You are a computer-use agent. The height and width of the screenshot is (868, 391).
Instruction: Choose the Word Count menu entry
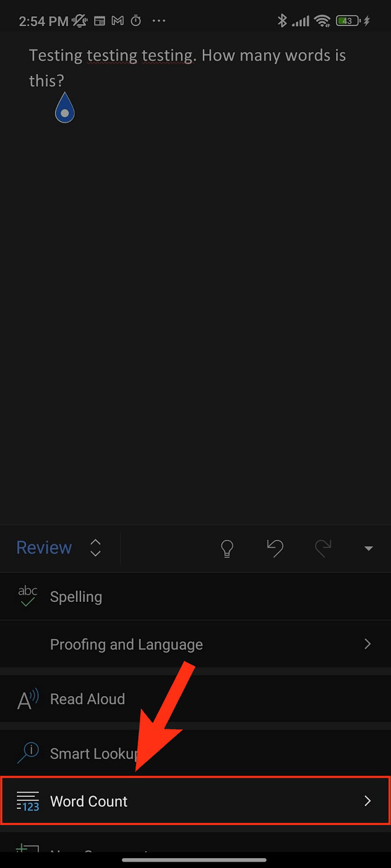pos(89,801)
